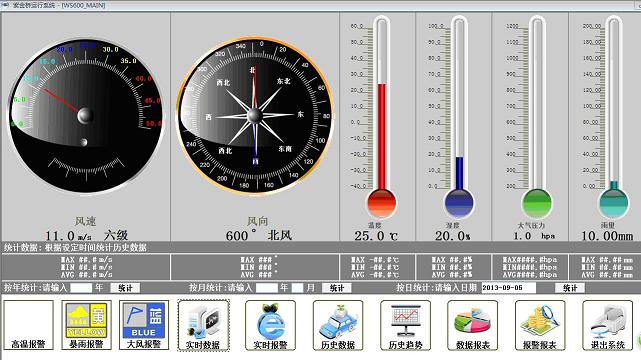Open 实时数据 real-time data view
The height and width of the screenshot is (360, 641).
point(203,325)
